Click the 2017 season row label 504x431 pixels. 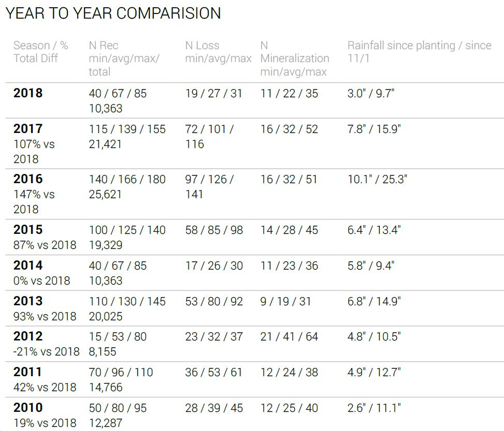(28, 129)
